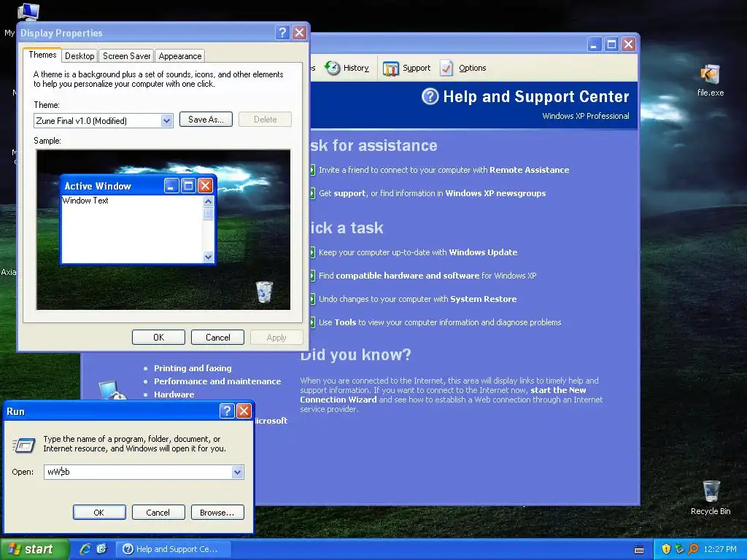
Task: Open the Screen Saver tab
Action: coord(126,55)
